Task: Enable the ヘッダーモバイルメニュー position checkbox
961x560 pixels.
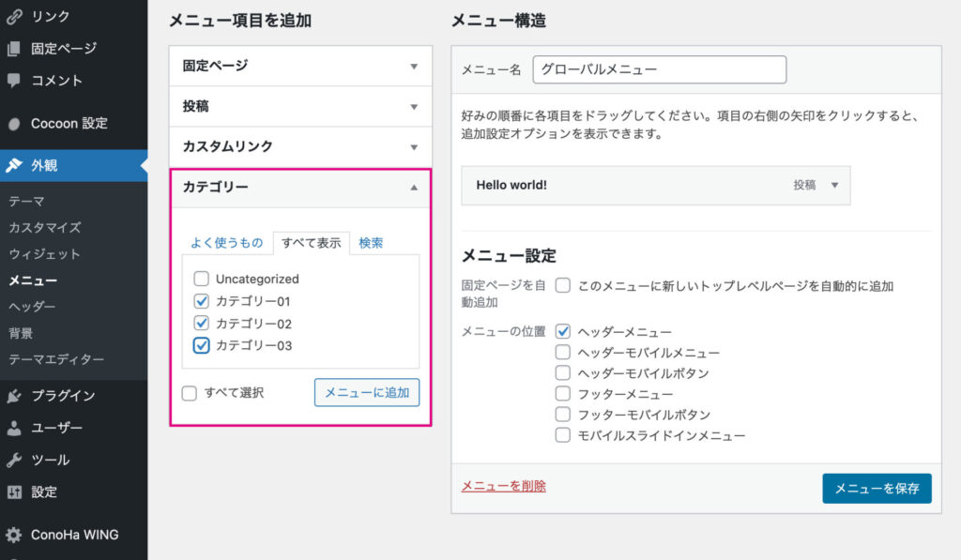Action: (x=563, y=353)
